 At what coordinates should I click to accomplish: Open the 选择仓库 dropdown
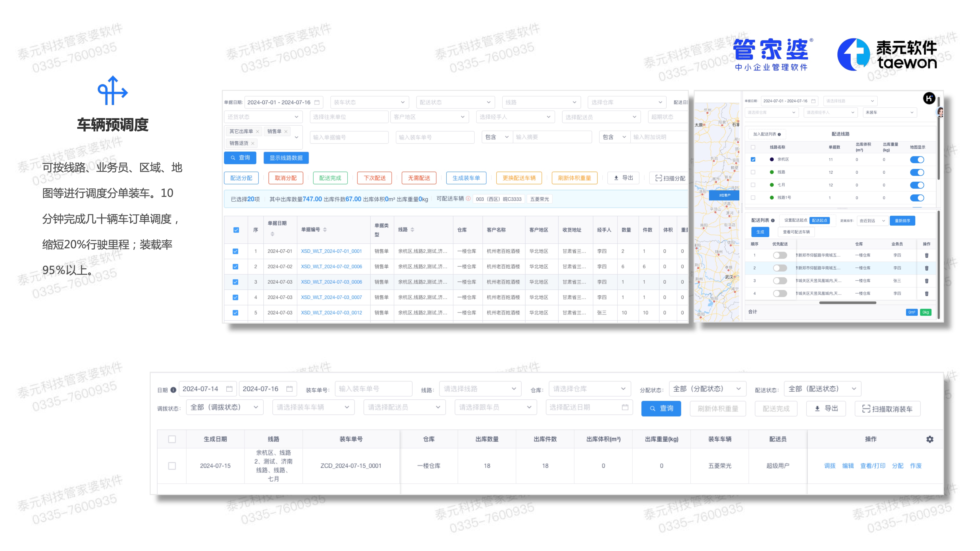click(627, 102)
